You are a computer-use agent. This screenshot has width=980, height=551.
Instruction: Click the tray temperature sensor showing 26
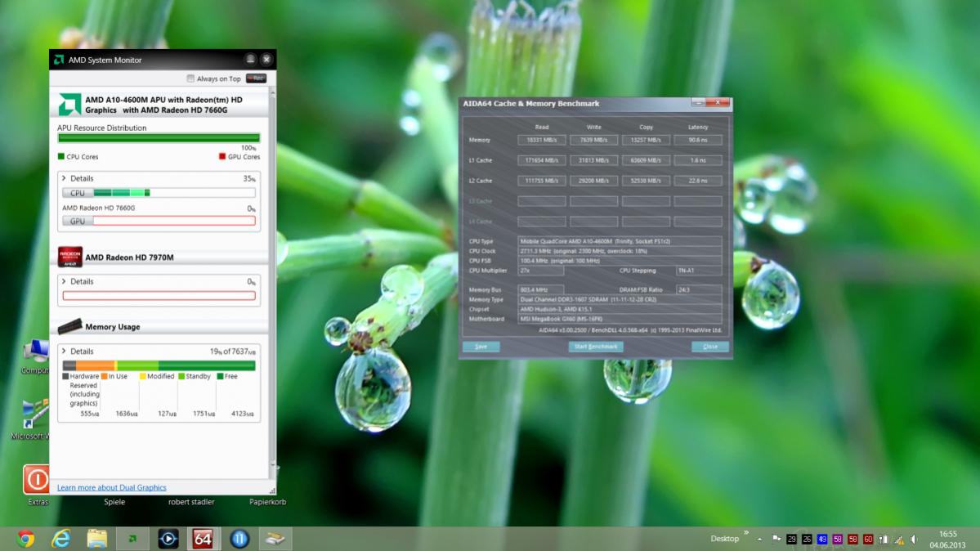(x=807, y=539)
